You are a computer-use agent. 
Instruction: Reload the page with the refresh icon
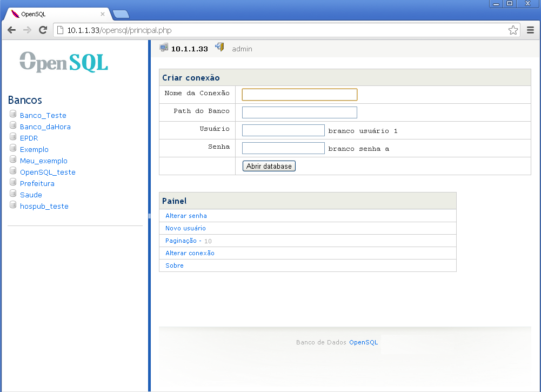pyautogui.click(x=43, y=30)
